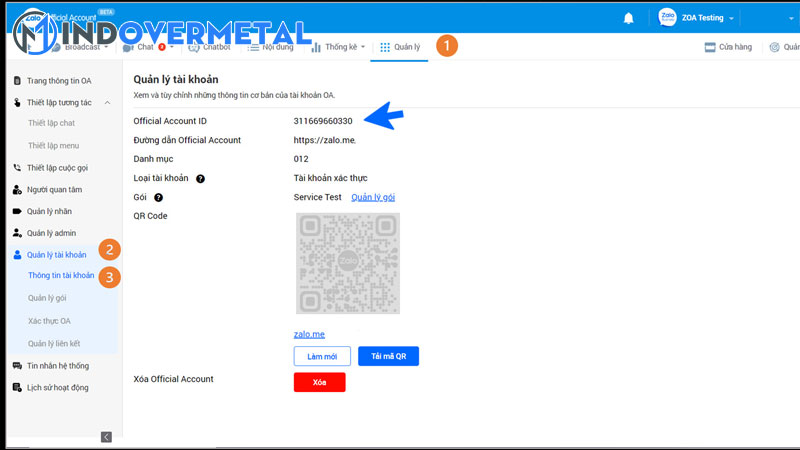
Task: Collapse the Thiết lập tương tác section
Action: [107, 102]
